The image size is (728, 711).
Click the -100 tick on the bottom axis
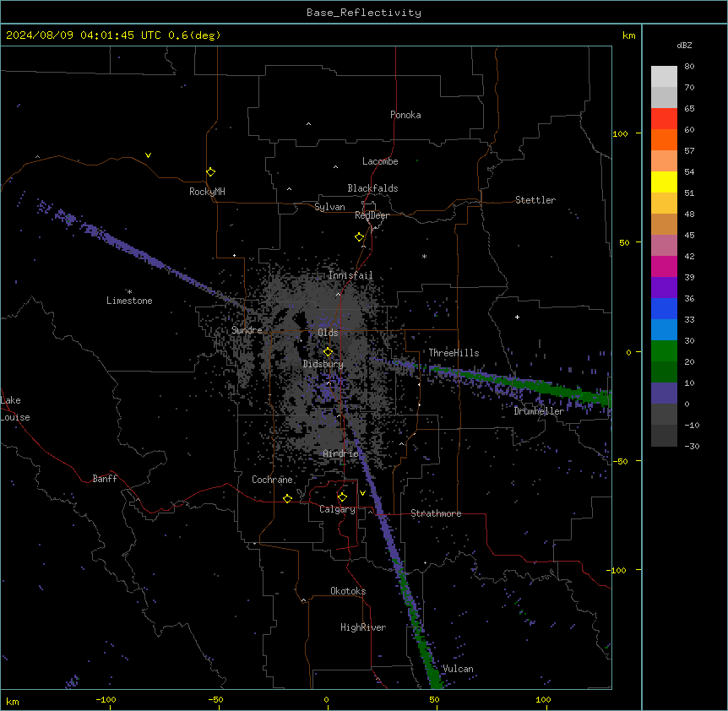click(x=106, y=699)
